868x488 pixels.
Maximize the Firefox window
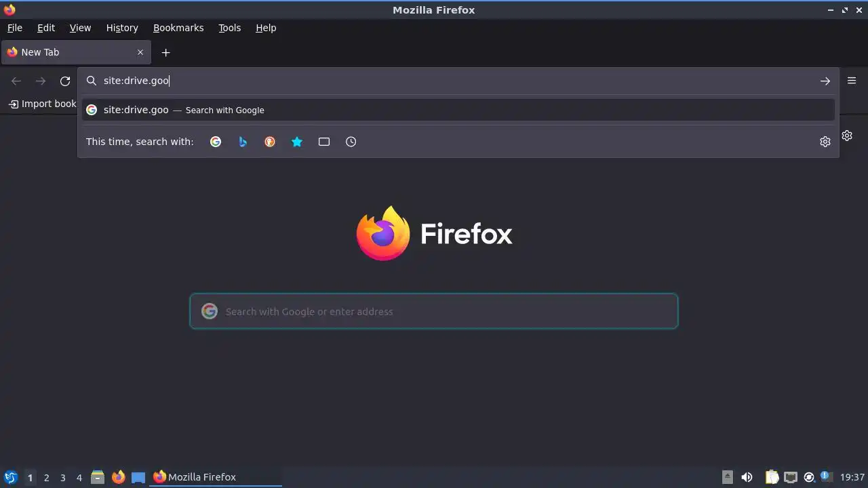coord(845,10)
